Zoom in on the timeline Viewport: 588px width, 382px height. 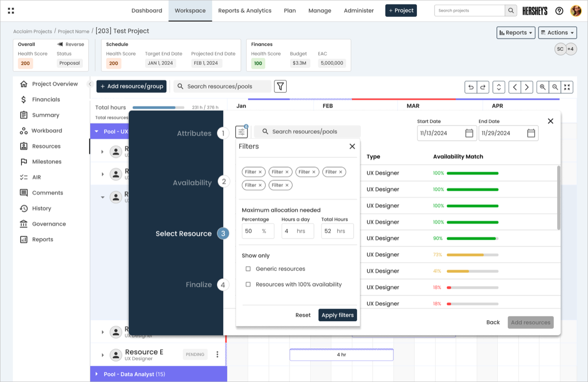(543, 87)
